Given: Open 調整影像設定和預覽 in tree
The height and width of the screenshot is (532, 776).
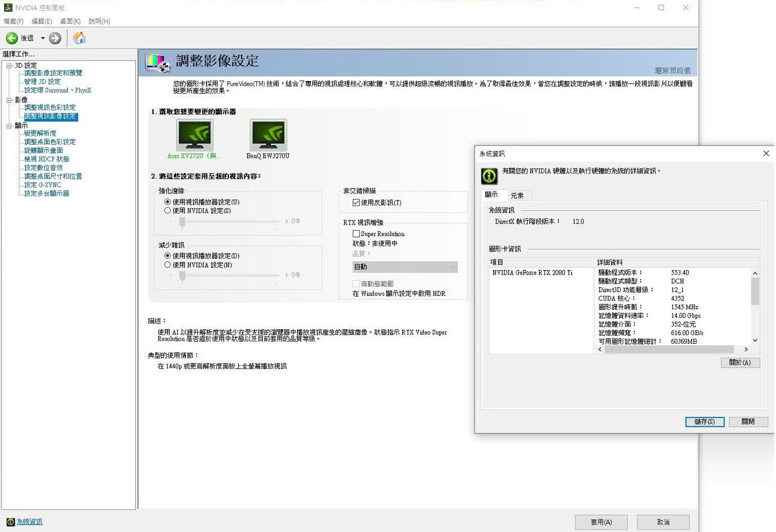Looking at the screenshot, I should coord(53,72).
